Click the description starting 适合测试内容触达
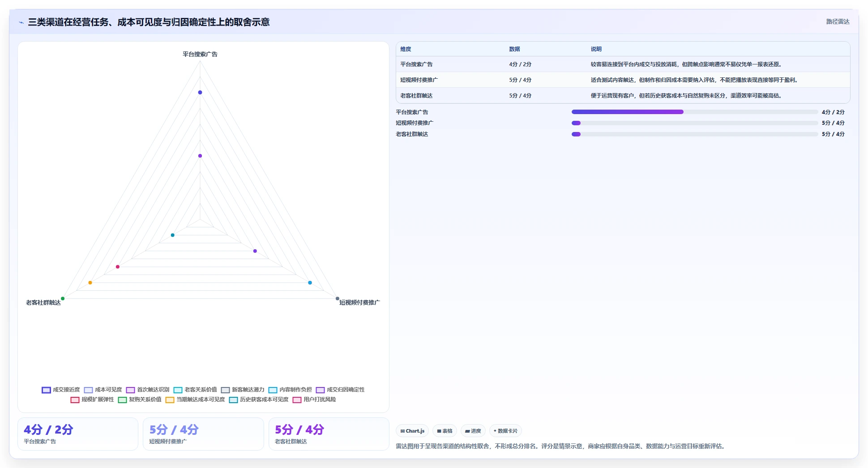This screenshot has height=468, width=868. 694,80
